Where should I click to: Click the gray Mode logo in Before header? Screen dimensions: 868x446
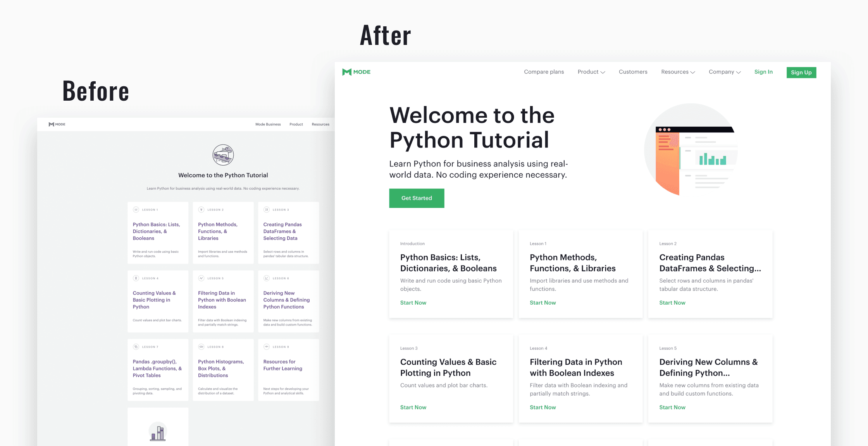click(x=57, y=124)
